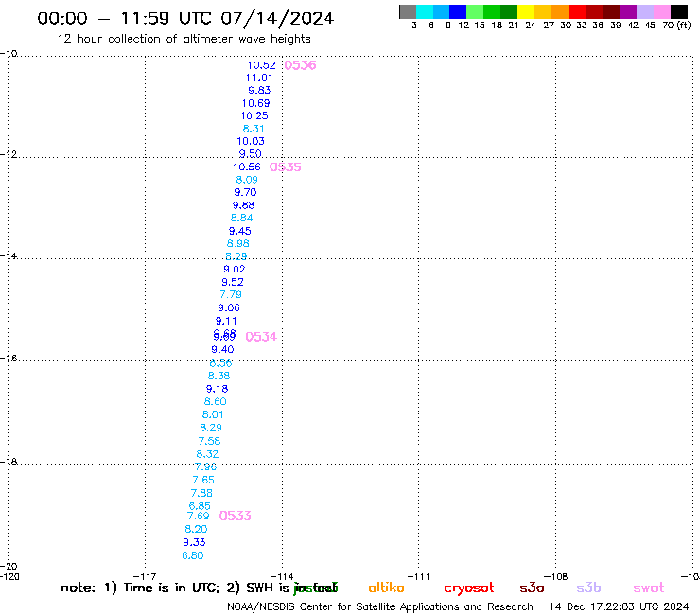
Task: Select the -18 latitude axis label
Action: coord(9,462)
